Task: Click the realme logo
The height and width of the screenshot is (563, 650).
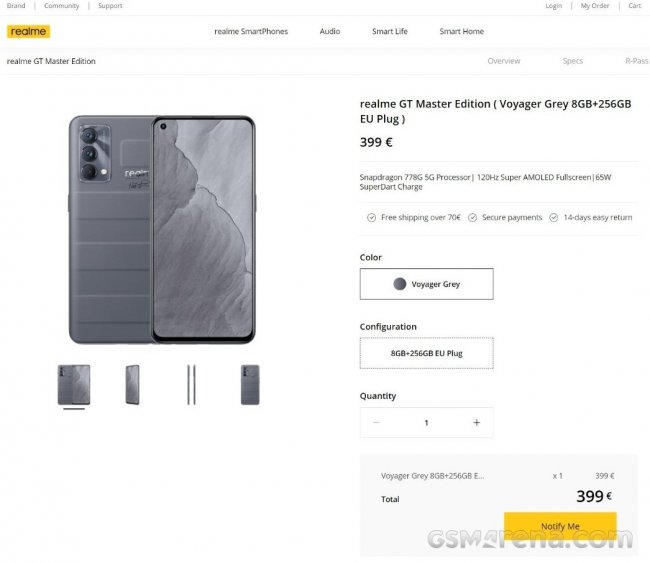Action: click(x=28, y=31)
